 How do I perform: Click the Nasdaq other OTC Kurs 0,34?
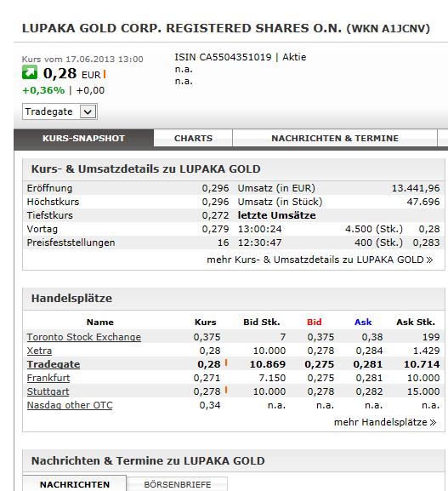click(x=210, y=405)
